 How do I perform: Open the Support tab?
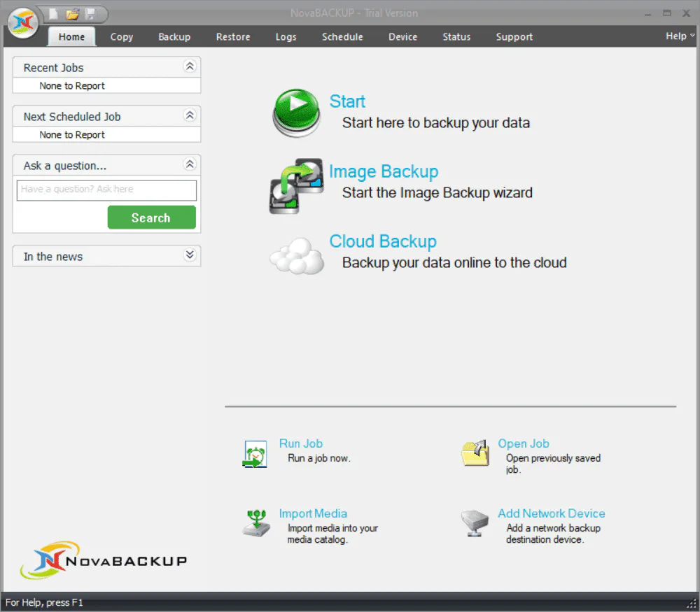(x=514, y=36)
